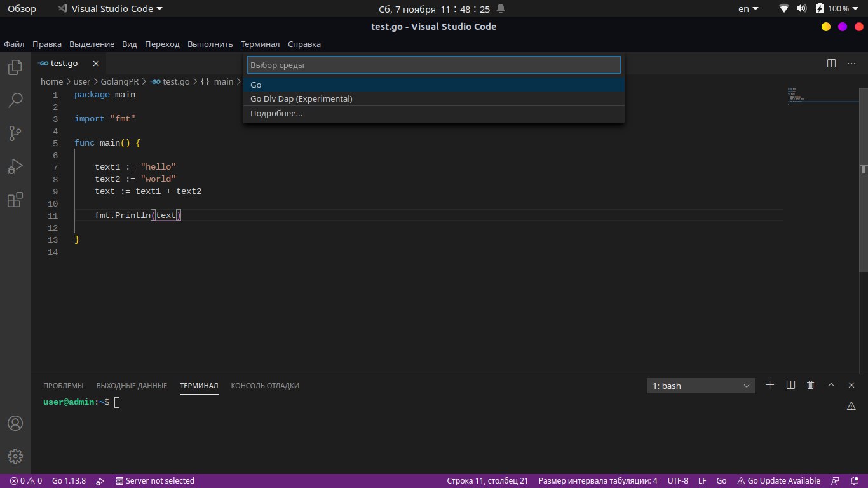Click test.go breadcrumb segment
868x488 pixels.
click(x=170, y=81)
